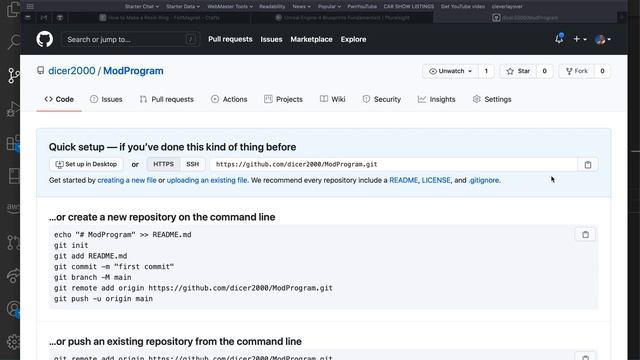The height and width of the screenshot is (360, 640).
Task: Open the watchers count 1
Action: click(x=486, y=71)
